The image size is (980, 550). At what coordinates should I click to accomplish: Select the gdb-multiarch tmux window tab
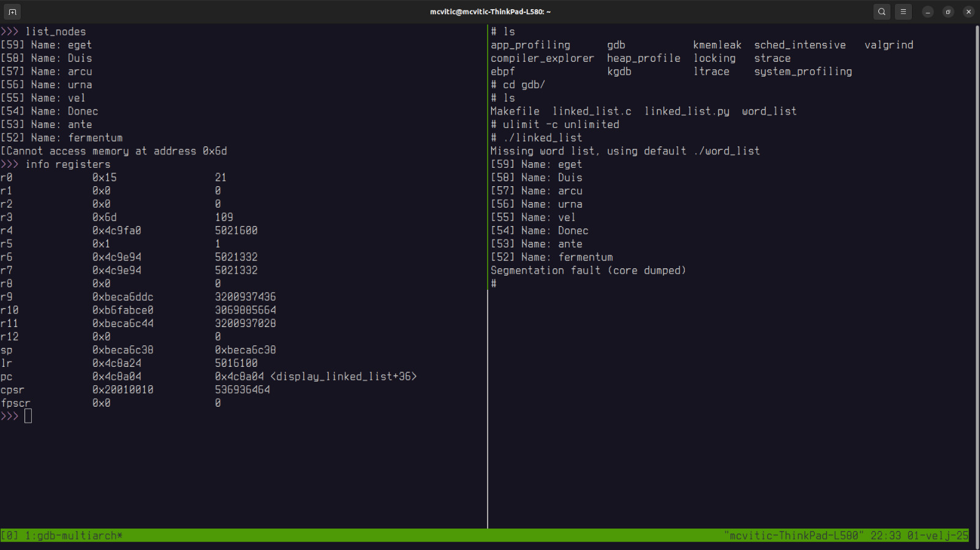[73, 535]
